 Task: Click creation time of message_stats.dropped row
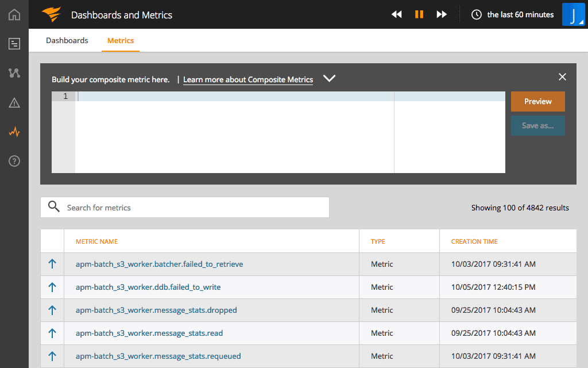[x=493, y=310]
